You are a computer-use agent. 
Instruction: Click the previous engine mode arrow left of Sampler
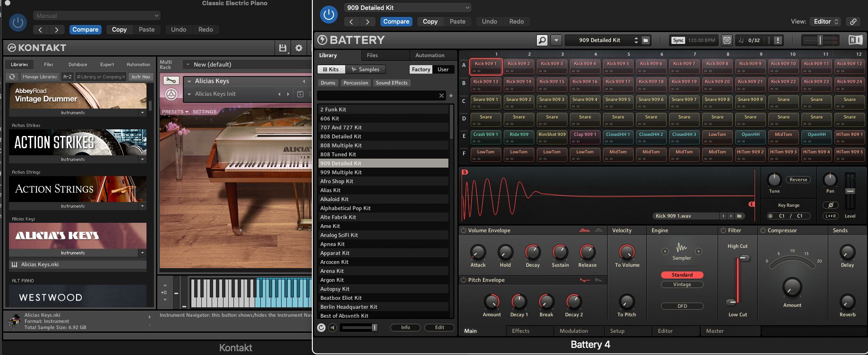pyautogui.click(x=665, y=251)
